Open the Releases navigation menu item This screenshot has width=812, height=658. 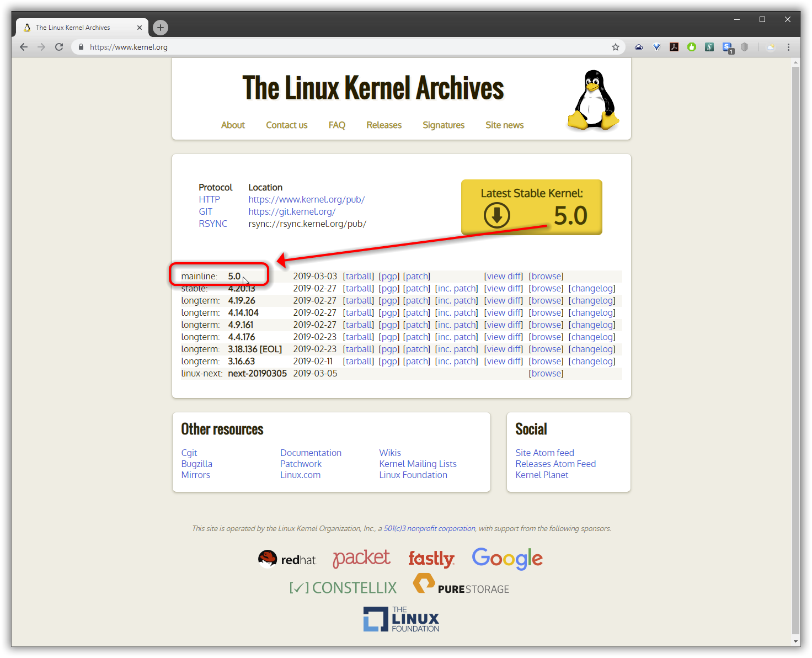tap(384, 125)
